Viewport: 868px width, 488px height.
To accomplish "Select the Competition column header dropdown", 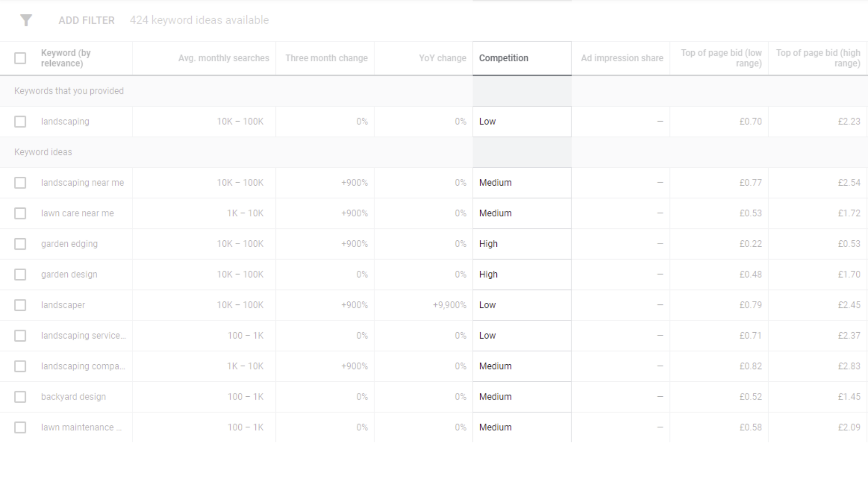I will pos(522,58).
